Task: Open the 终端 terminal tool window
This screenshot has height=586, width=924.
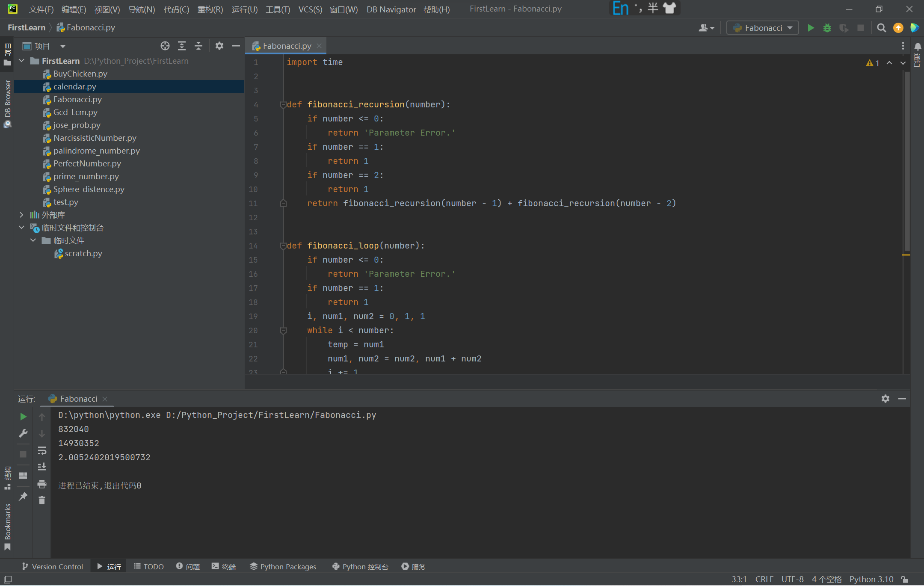Action: point(224,566)
